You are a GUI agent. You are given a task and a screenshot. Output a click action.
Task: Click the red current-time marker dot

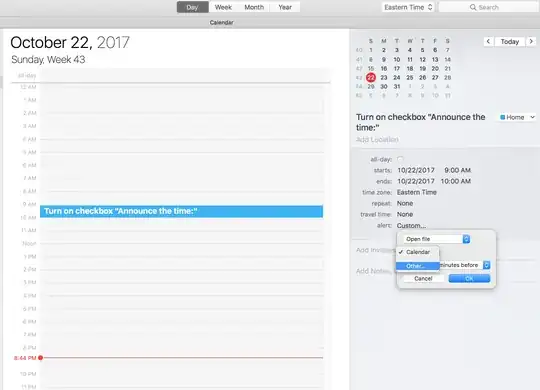[41, 358]
